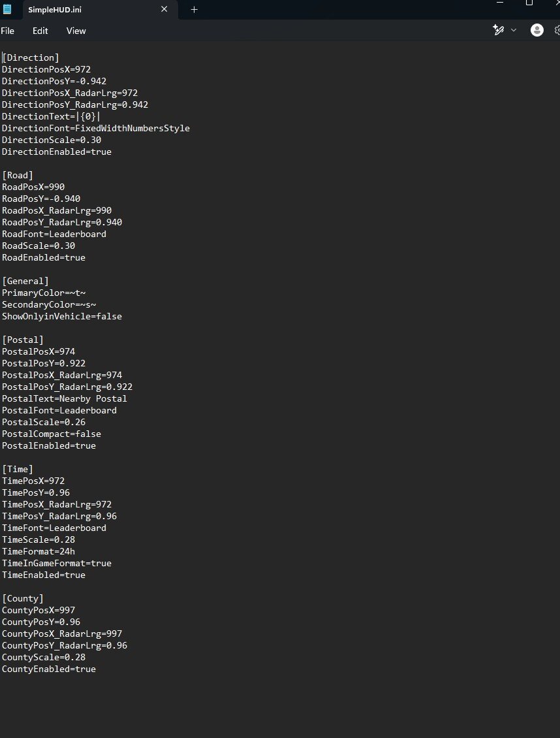
Task: Open the Copilot rewrite pen icon
Action: (499, 30)
